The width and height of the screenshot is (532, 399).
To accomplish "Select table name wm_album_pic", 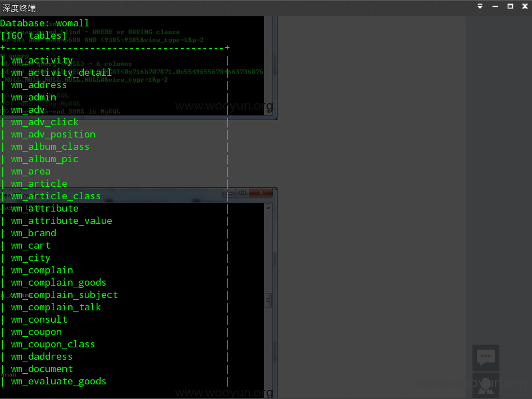I will pyautogui.click(x=45, y=159).
